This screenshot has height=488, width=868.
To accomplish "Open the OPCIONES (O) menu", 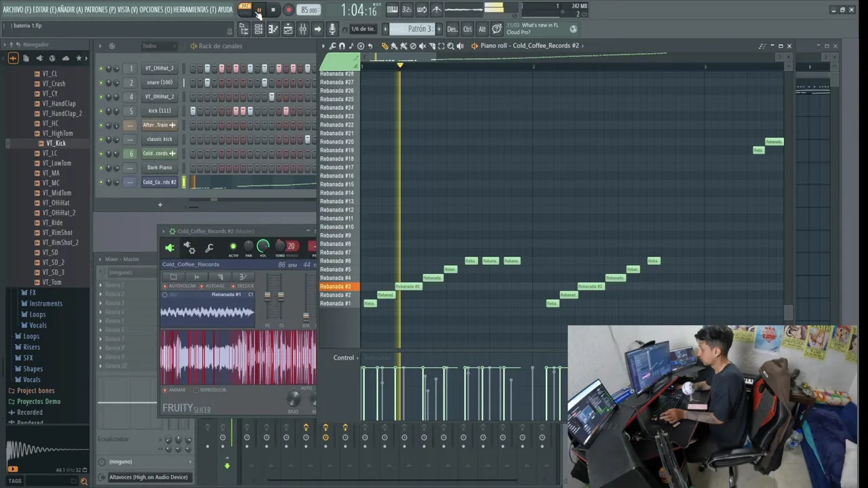I will click(155, 10).
